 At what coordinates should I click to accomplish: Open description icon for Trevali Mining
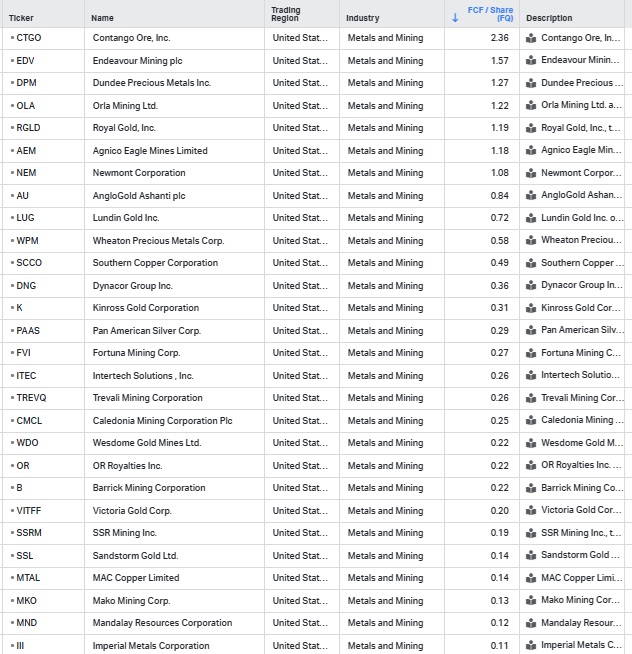click(x=531, y=398)
